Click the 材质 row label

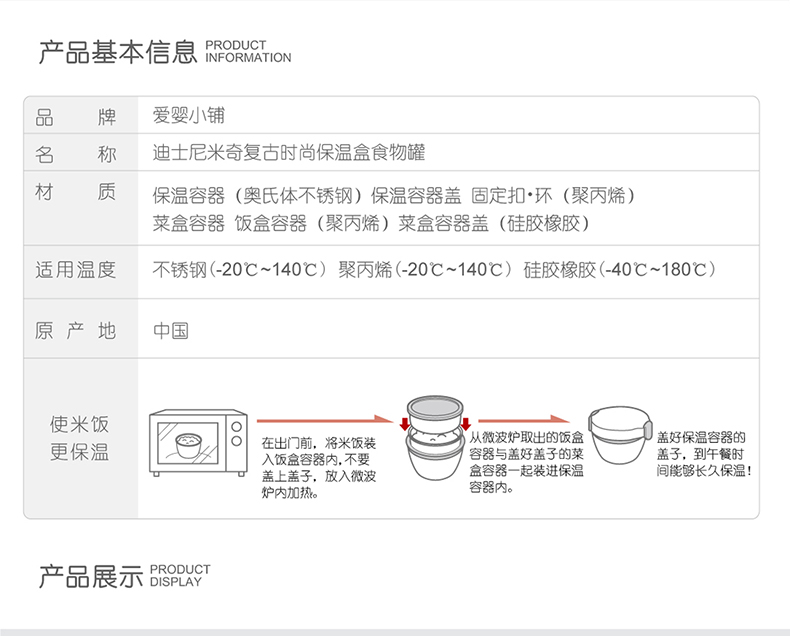pos(76,192)
